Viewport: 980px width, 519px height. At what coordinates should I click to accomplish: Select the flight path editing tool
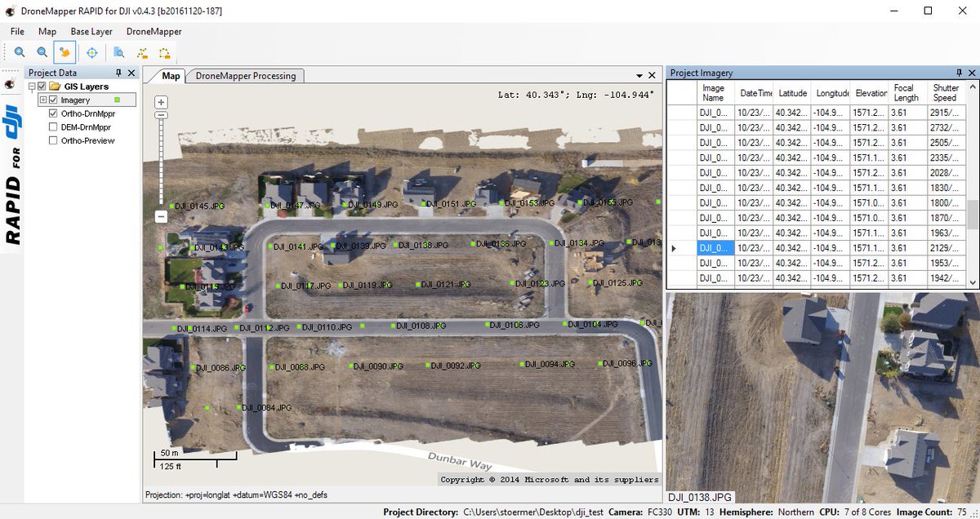pos(141,52)
